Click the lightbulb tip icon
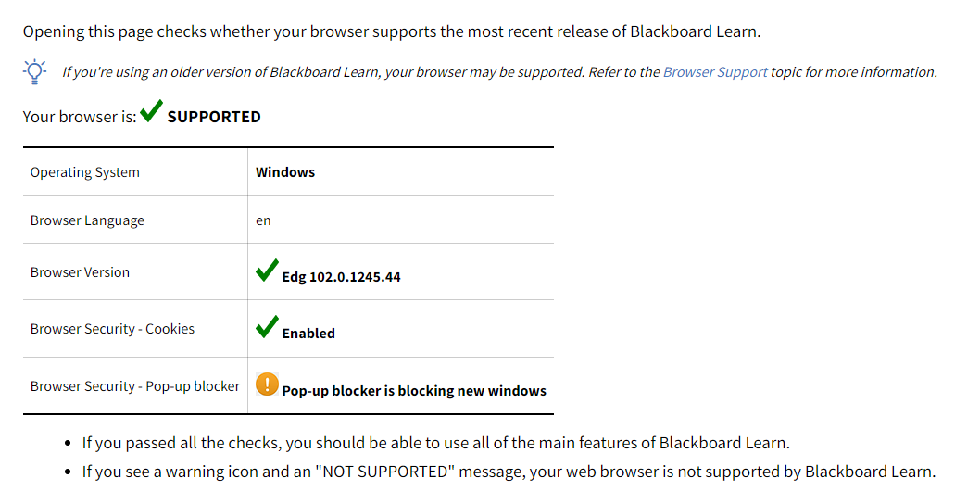The height and width of the screenshot is (491, 980). click(34, 71)
